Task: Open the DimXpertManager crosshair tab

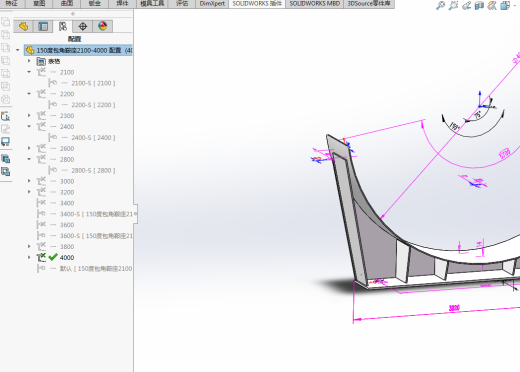Action: pyautogui.click(x=83, y=26)
